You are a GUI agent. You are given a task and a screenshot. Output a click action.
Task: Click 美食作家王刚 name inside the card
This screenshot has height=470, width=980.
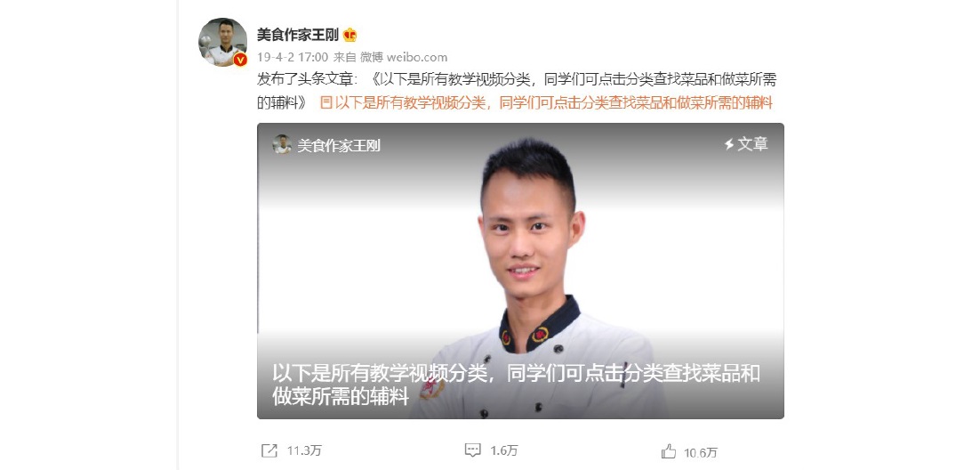click(x=339, y=145)
